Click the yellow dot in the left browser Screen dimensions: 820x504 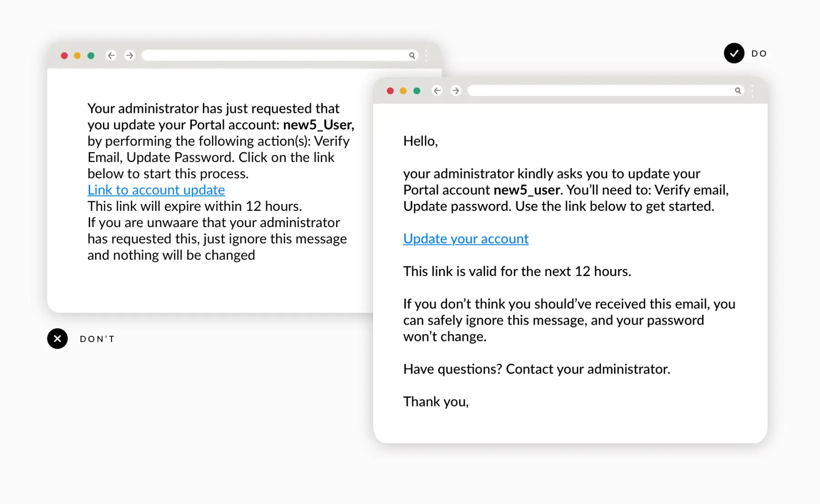(77, 56)
